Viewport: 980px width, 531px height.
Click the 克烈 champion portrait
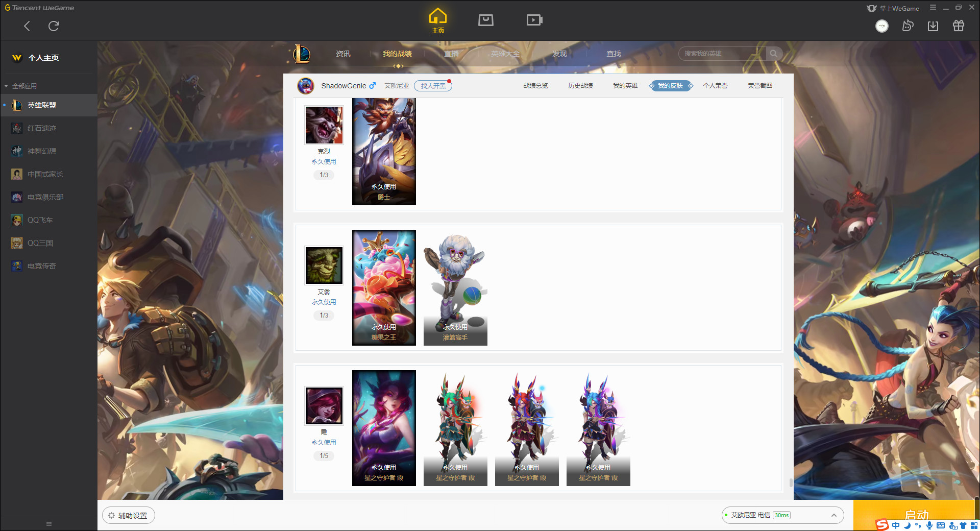click(324, 125)
